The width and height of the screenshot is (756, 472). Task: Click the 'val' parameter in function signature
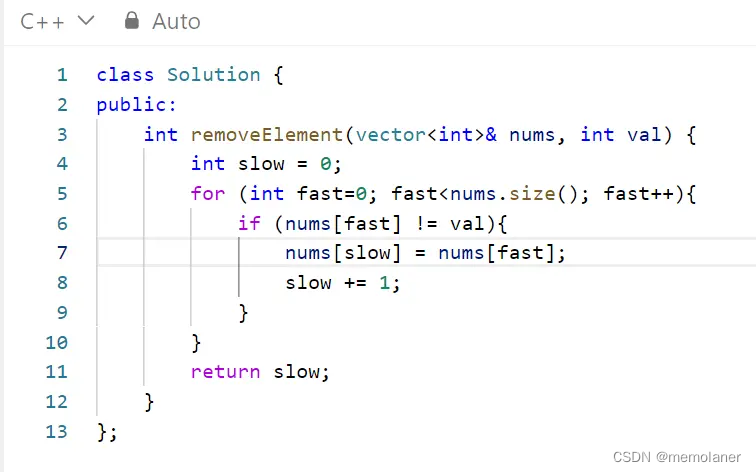coord(644,135)
